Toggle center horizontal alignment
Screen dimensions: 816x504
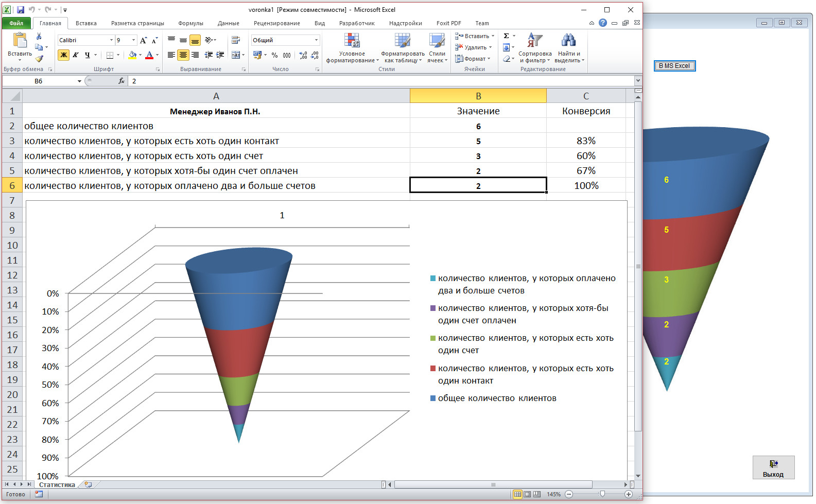(183, 55)
